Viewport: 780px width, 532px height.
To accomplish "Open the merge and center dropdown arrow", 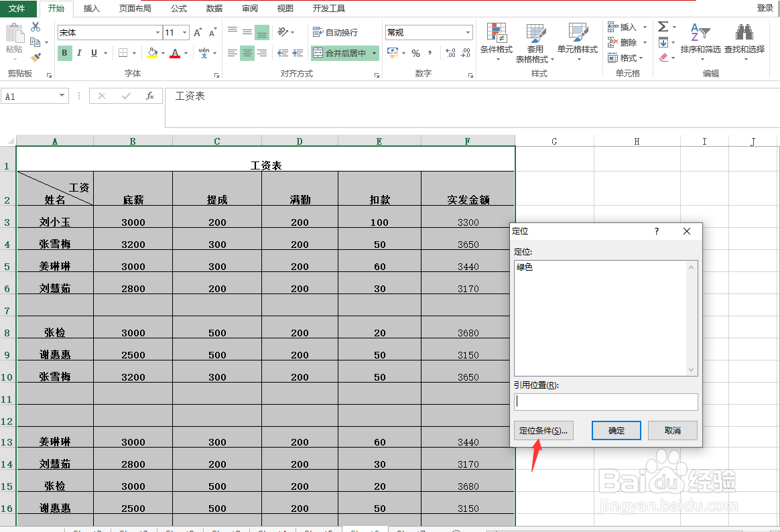I will pos(374,53).
